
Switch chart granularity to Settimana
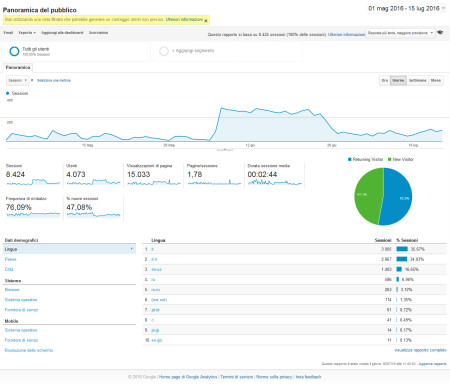417,80
